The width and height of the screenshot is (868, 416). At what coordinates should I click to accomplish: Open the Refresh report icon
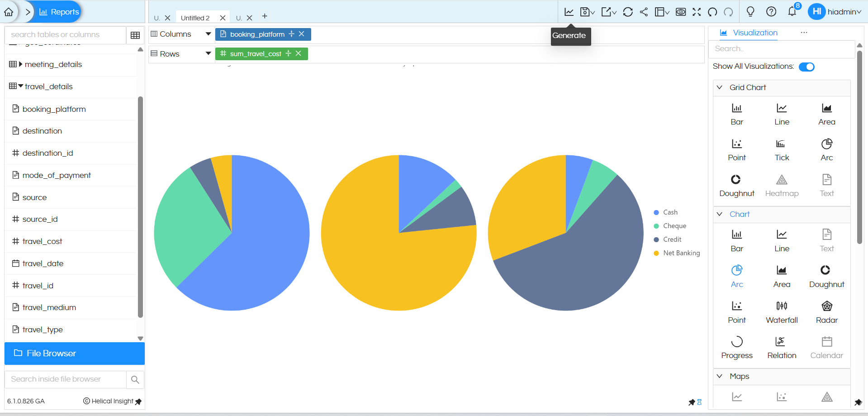coord(628,12)
